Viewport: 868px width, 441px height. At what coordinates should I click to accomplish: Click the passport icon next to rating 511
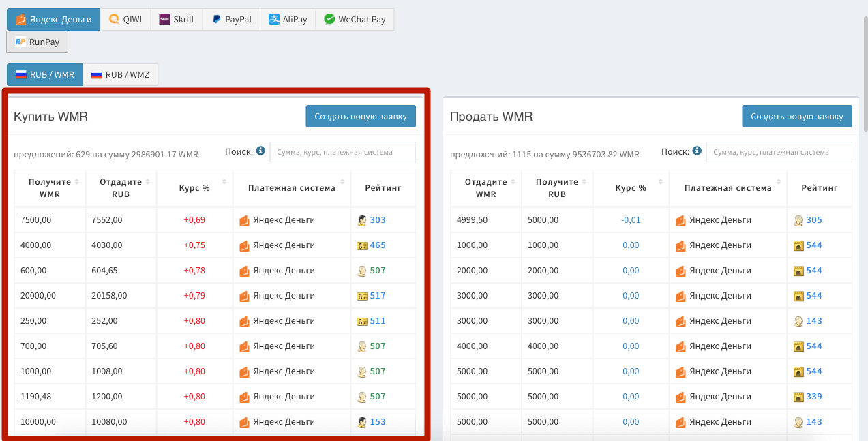[363, 321]
